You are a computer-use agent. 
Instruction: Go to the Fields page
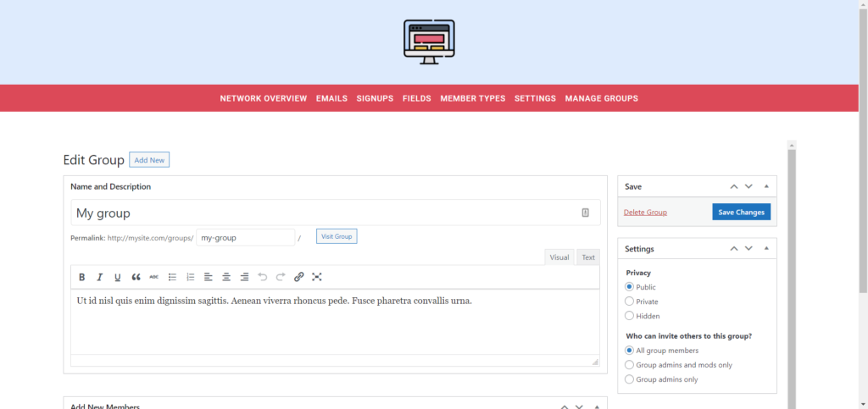pos(417,98)
